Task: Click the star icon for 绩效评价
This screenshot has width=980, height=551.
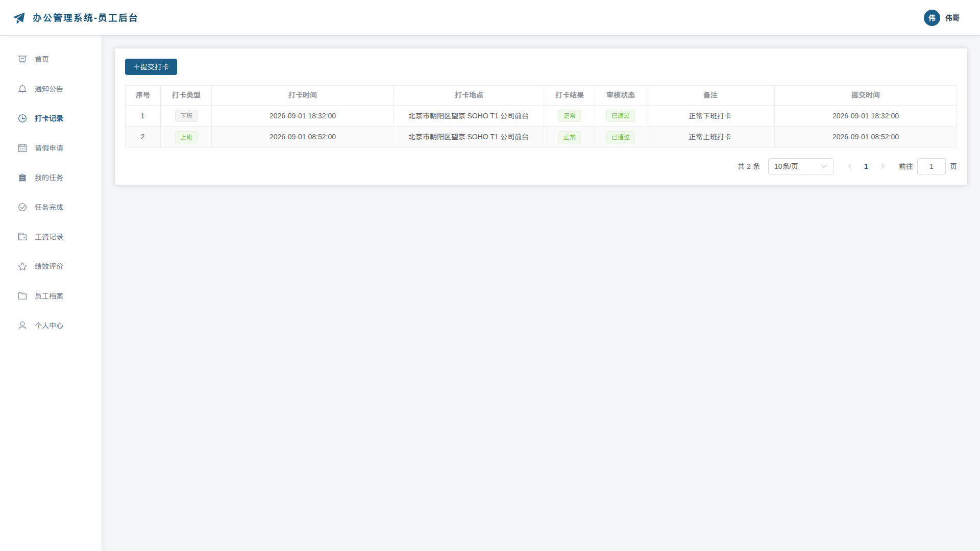Action: click(x=22, y=266)
